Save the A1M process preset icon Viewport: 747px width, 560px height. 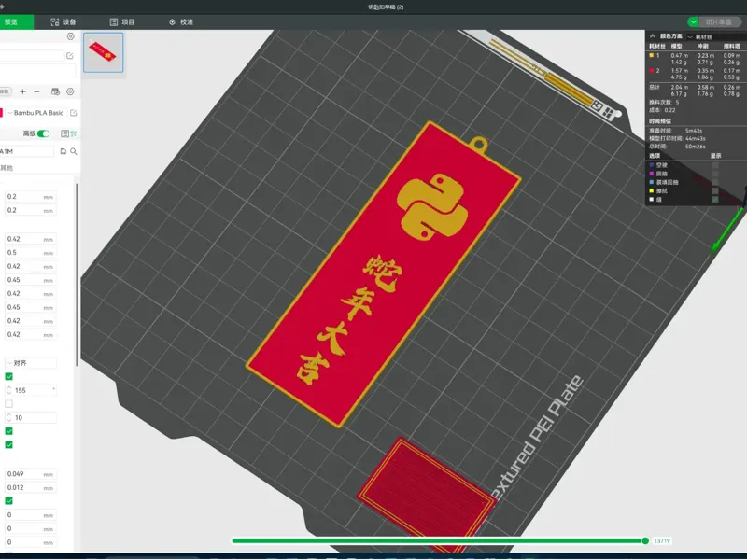tap(63, 151)
